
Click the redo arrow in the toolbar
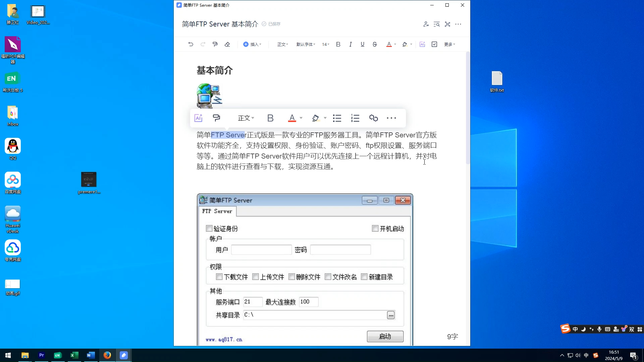[203, 44]
